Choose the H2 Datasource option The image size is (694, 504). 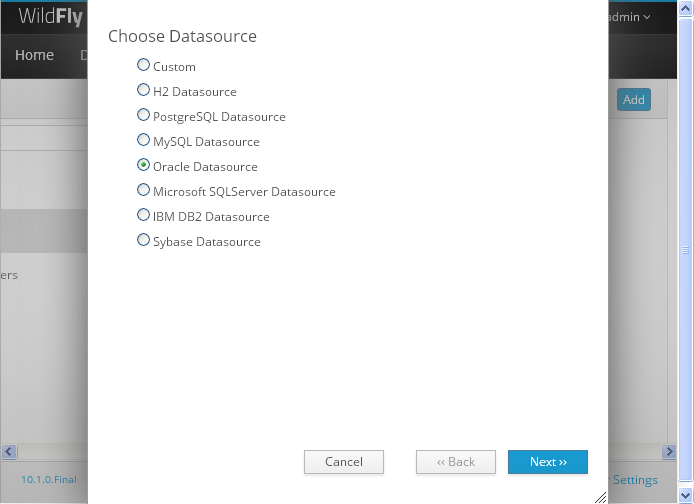click(143, 90)
